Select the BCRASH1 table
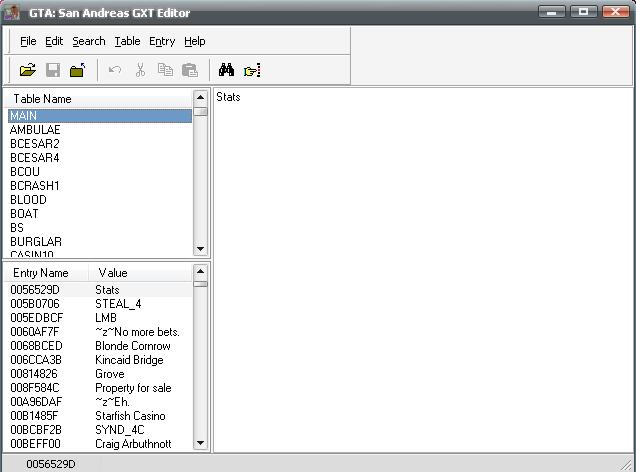Screen dimensions: 636x472 click(100, 186)
